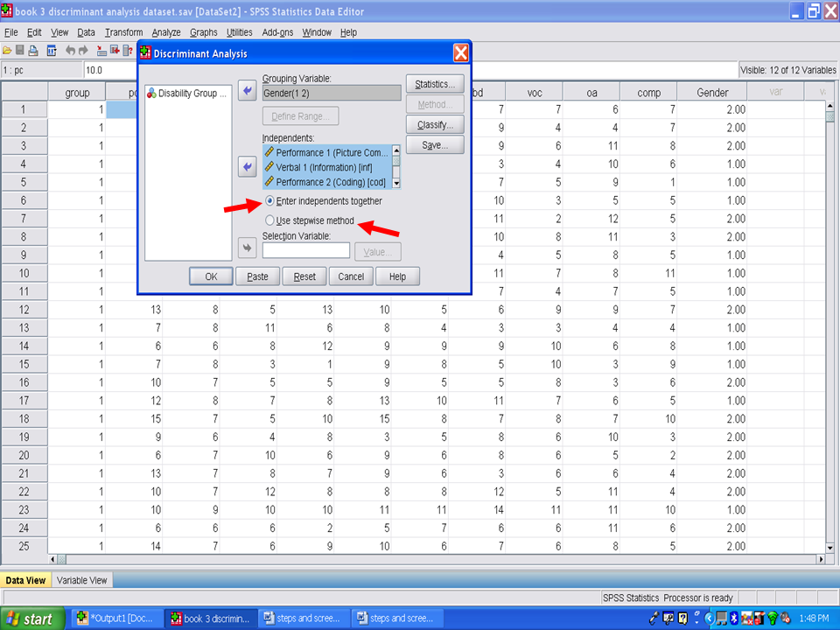The image size is (840, 630).
Task: Switch to the Variable View tab
Action: (x=82, y=580)
